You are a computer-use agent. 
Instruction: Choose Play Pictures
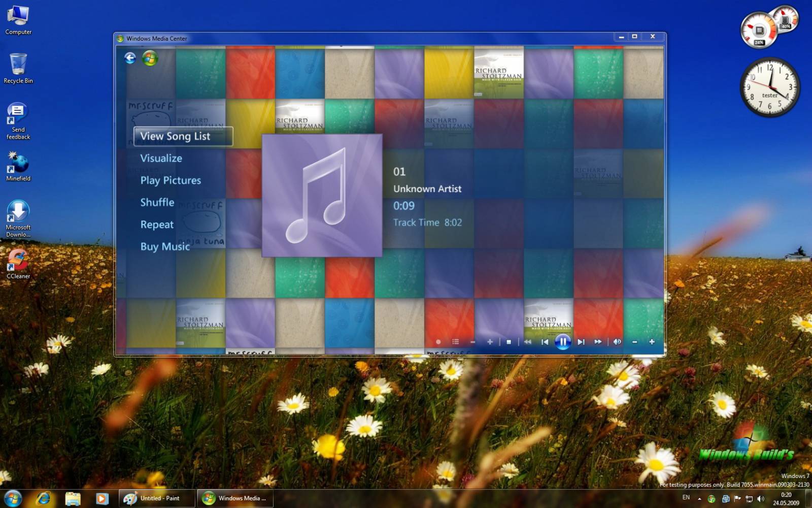171,180
